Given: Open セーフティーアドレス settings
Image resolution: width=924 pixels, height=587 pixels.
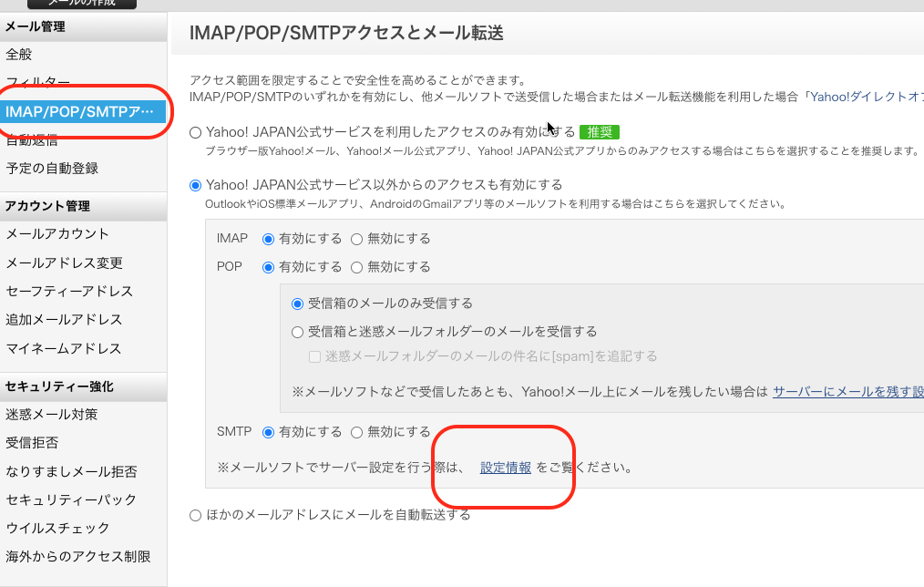Looking at the screenshot, I should [69, 291].
